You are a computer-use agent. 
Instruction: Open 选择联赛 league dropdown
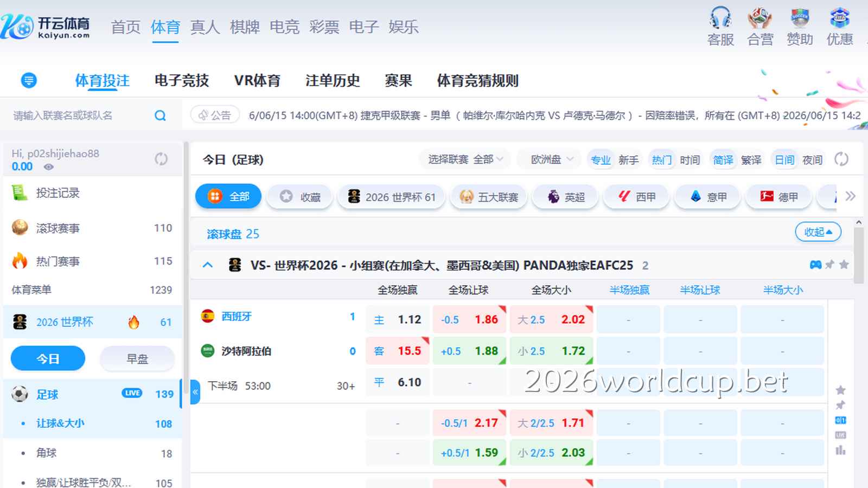coord(465,159)
